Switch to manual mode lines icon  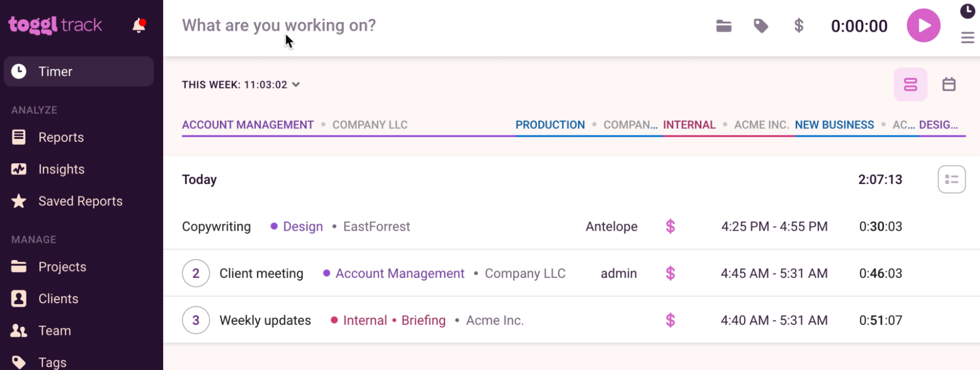(967, 38)
